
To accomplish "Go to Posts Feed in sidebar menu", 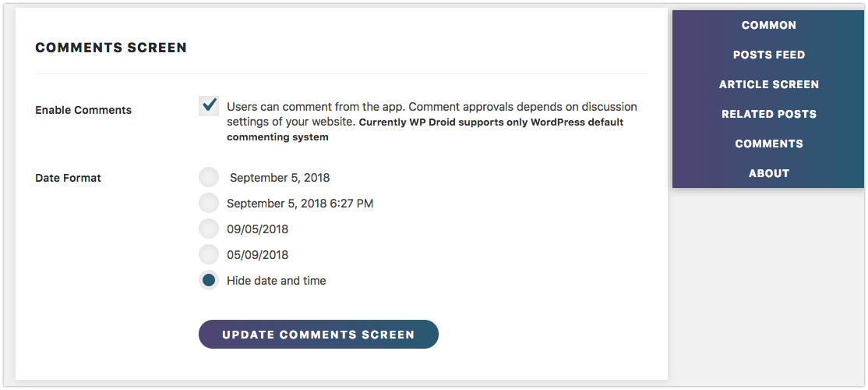I will (x=768, y=55).
